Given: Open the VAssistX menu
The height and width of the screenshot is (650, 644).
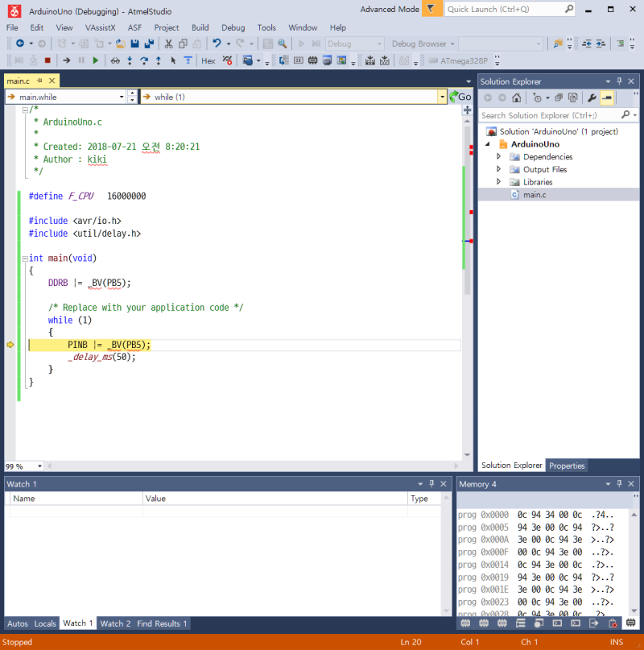Looking at the screenshot, I should point(101,27).
